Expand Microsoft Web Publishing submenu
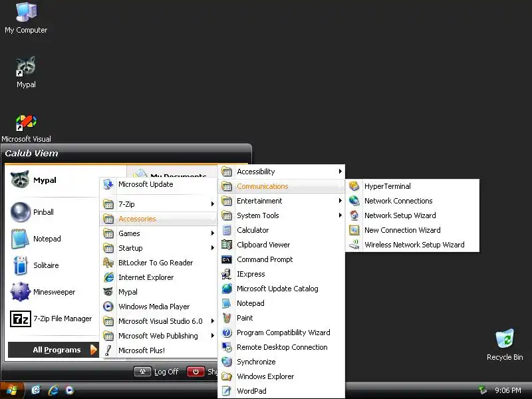532x399 pixels. (x=158, y=336)
